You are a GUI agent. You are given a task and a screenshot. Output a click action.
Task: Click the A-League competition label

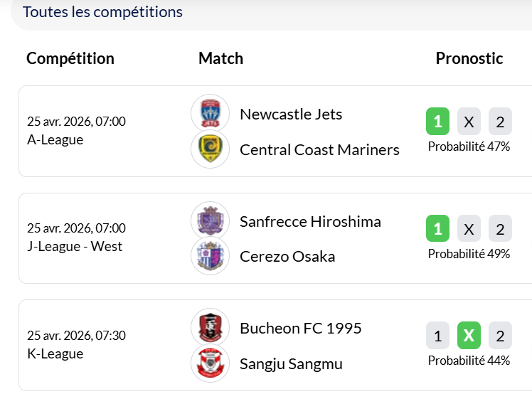(55, 139)
